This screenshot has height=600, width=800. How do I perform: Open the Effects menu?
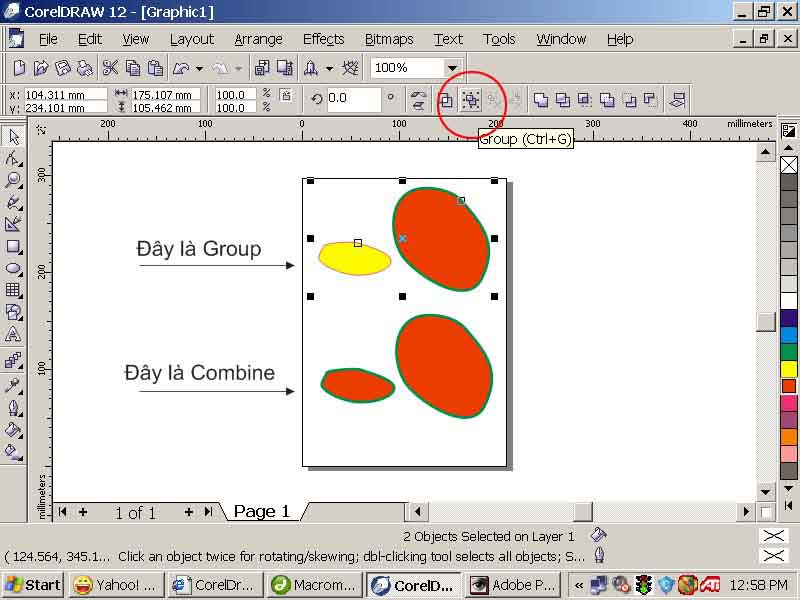pyautogui.click(x=323, y=39)
